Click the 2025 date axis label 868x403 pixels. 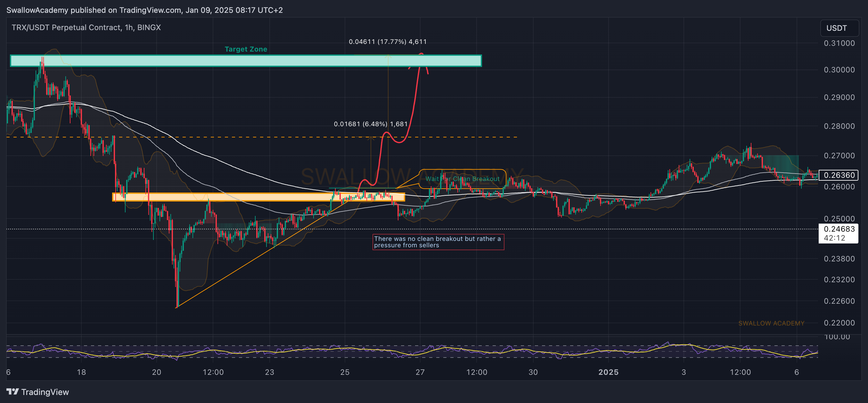608,372
